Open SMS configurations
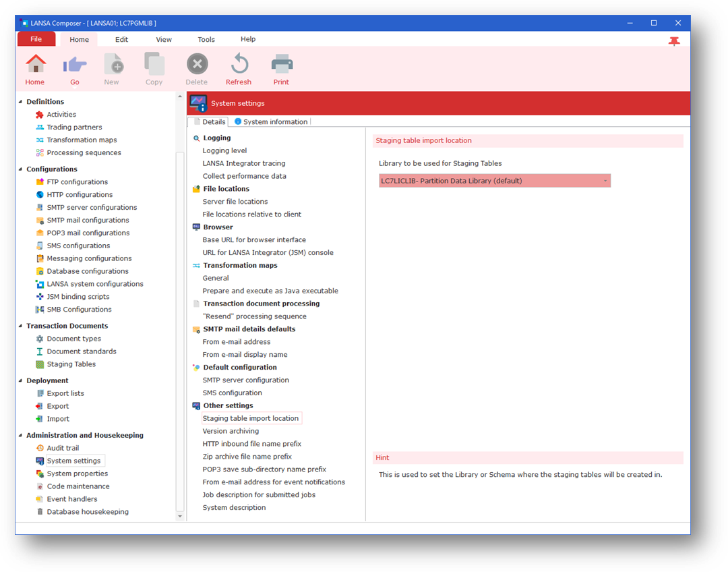 [78, 246]
